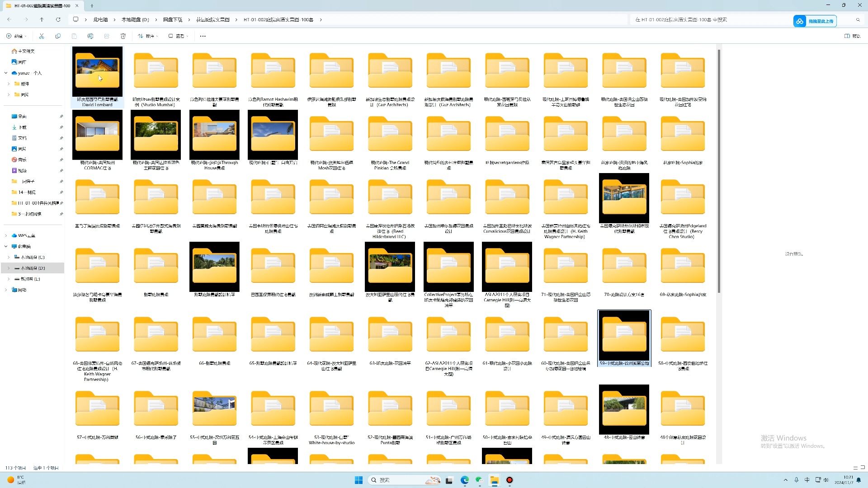Open the Windows Start menu

359,480
